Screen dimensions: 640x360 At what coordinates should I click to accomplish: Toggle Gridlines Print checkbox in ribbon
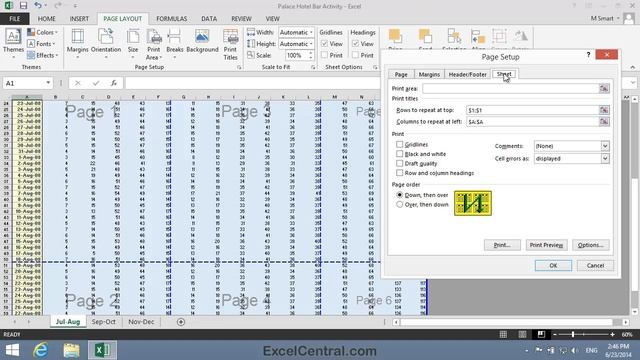tap(324, 55)
